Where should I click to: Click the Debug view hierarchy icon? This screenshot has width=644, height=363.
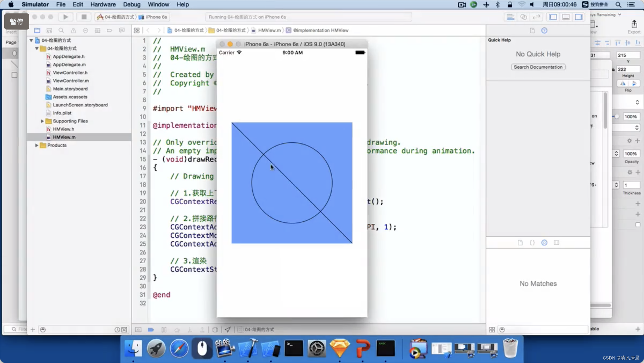(215, 329)
